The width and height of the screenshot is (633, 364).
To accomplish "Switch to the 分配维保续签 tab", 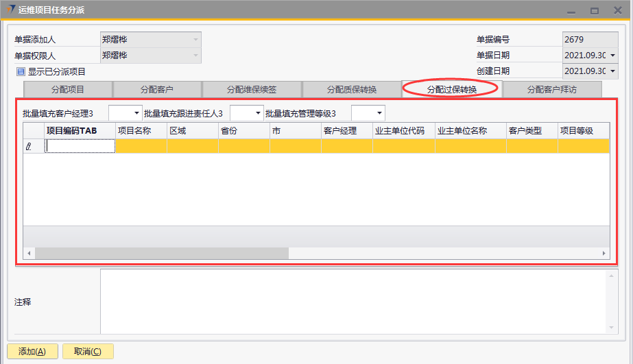I will point(252,89).
